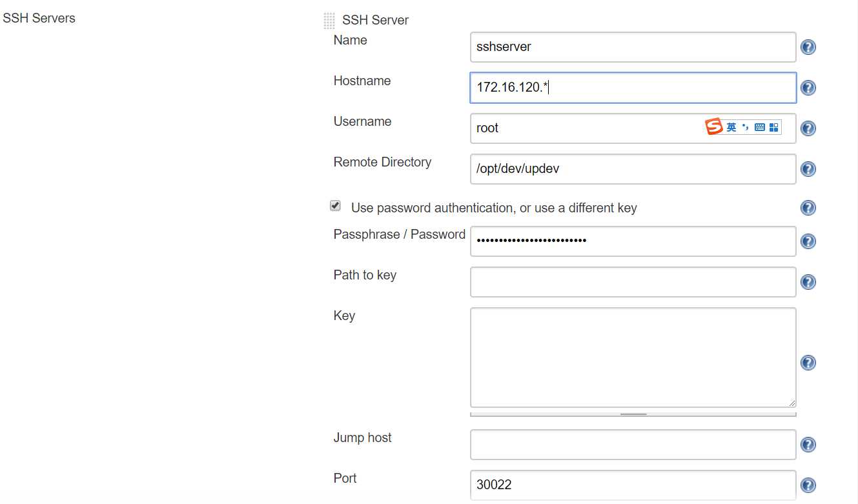Viewport: 858px width, 504px height.
Task: Click the Key textarea resize bar
Action: pyautogui.click(x=633, y=414)
